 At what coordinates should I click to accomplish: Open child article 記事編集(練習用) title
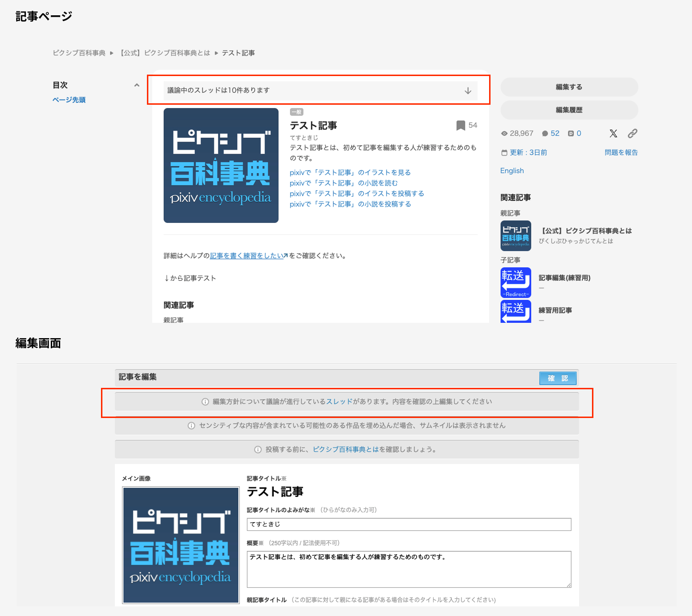(x=565, y=278)
